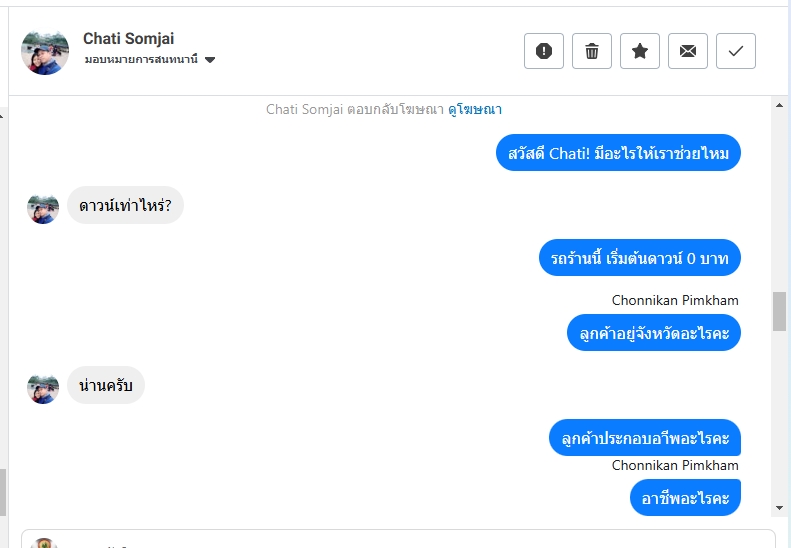Viewport: 791px width, 548px height.
Task: Click the chat's vertical scrollbar thumb
Action: pyautogui.click(x=779, y=311)
